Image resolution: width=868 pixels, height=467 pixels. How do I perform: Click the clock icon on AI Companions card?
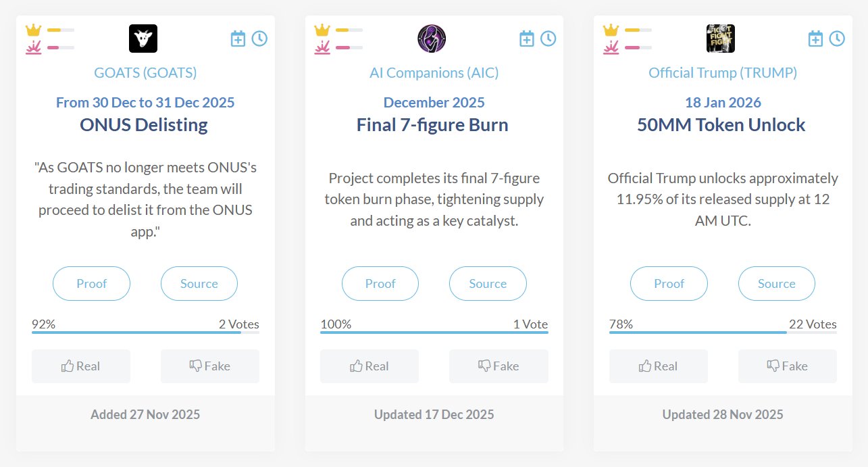pos(548,39)
